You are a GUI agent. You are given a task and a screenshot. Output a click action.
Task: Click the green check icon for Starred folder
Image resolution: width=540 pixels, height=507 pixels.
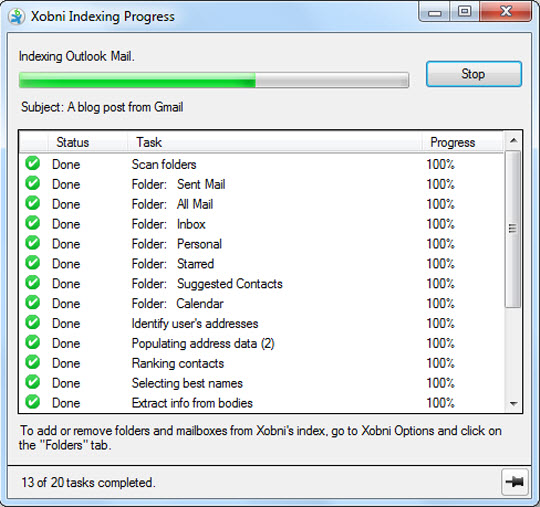32,263
